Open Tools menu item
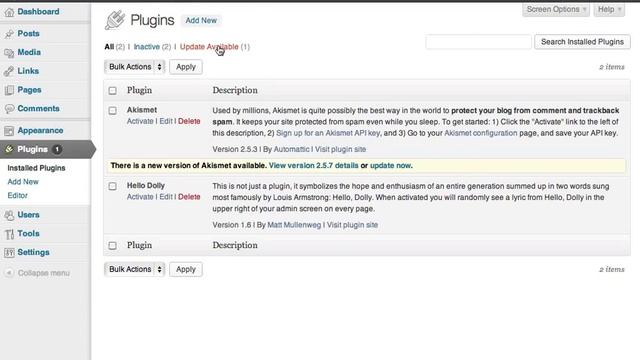This screenshot has height=360, width=640. coord(29,234)
